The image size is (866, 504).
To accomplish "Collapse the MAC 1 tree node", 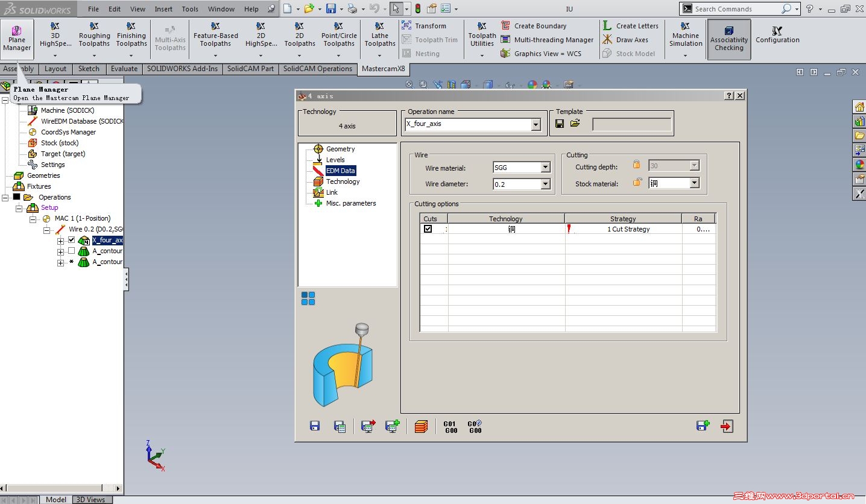I will [33, 219].
